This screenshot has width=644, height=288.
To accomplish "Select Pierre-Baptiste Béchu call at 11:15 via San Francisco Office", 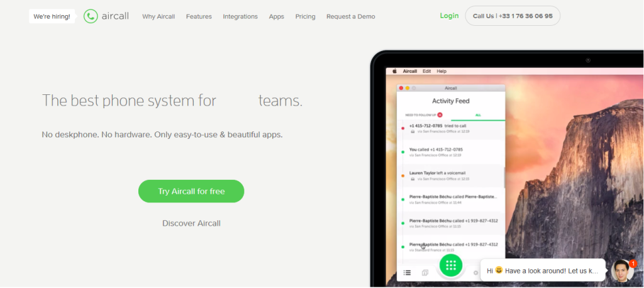I will click(450, 223).
